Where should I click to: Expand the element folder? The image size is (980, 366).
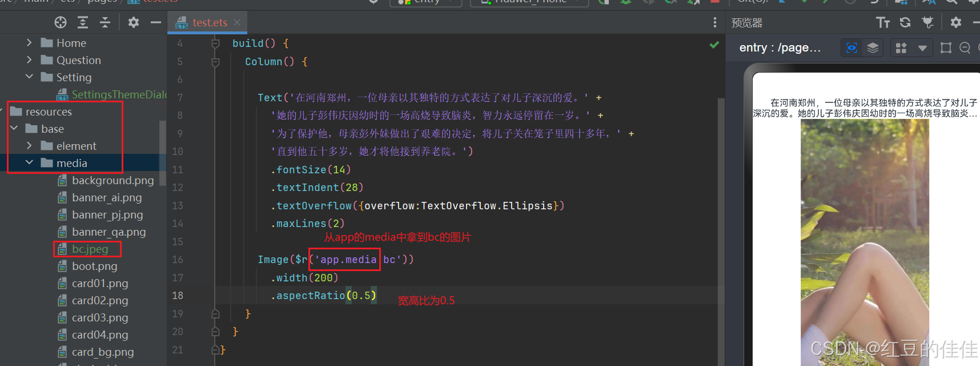click(x=29, y=146)
